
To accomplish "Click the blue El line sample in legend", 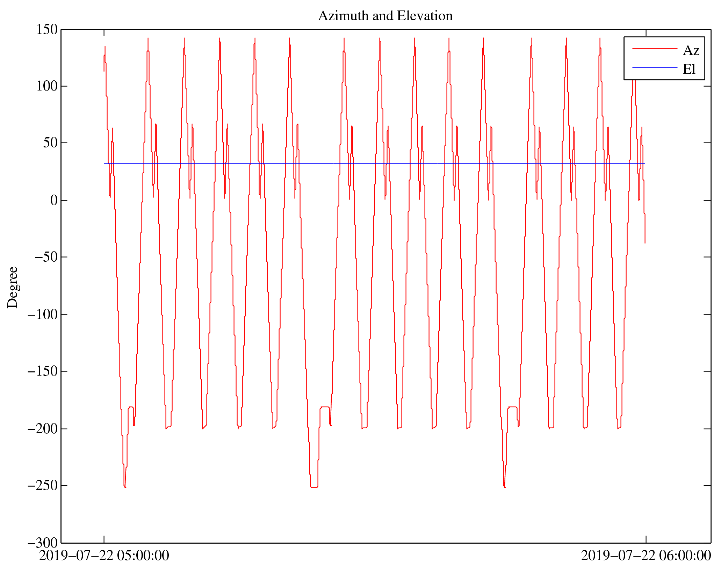I will 654,67.
